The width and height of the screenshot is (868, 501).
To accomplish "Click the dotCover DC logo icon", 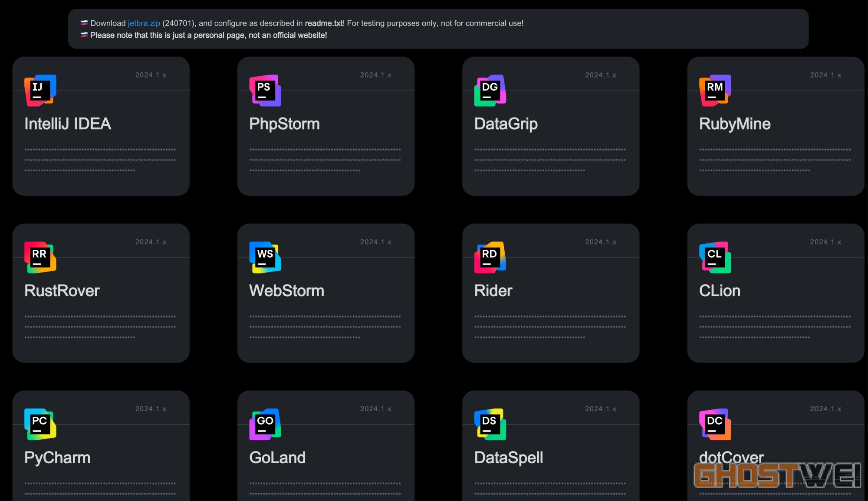I will 715,424.
